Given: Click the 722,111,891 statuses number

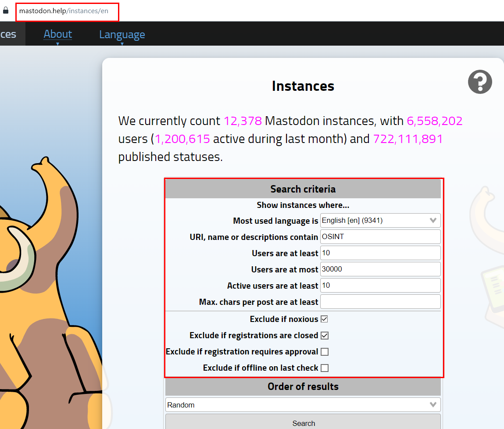Looking at the screenshot, I should click(408, 139).
